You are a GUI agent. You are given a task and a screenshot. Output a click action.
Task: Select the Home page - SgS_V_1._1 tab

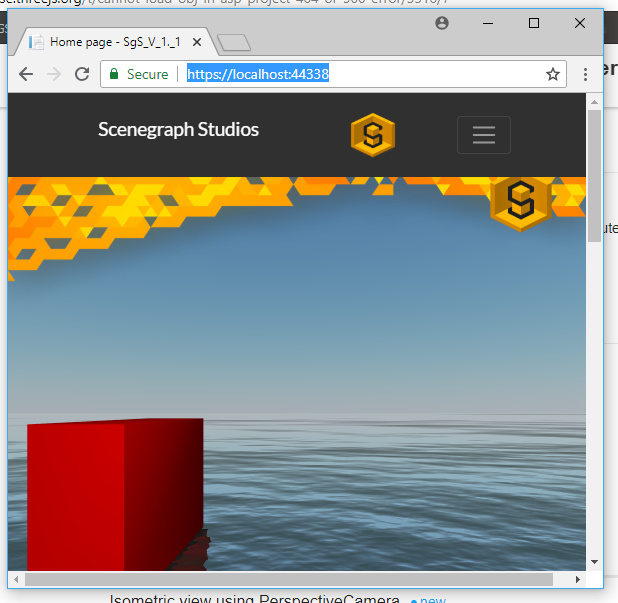pos(110,42)
